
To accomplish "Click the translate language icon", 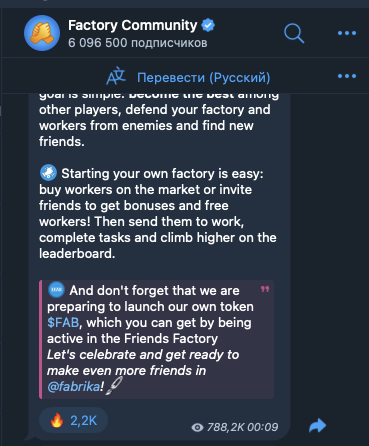I will point(116,76).
